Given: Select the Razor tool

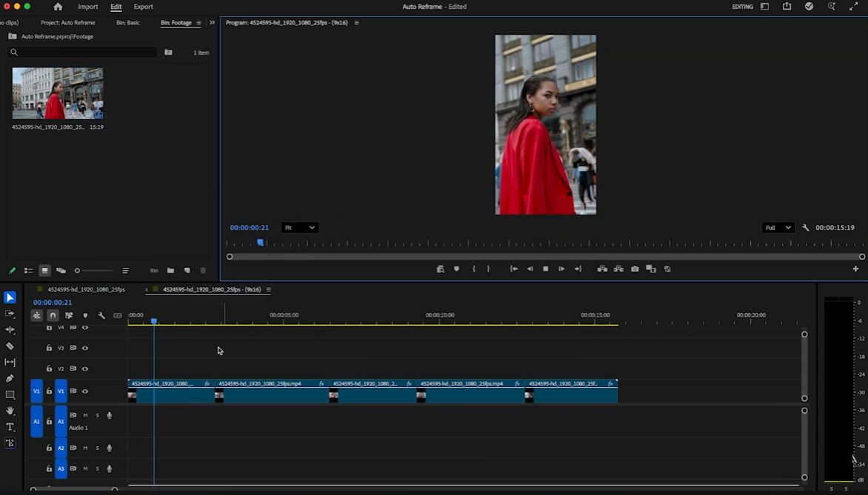Looking at the screenshot, I should (x=10, y=346).
